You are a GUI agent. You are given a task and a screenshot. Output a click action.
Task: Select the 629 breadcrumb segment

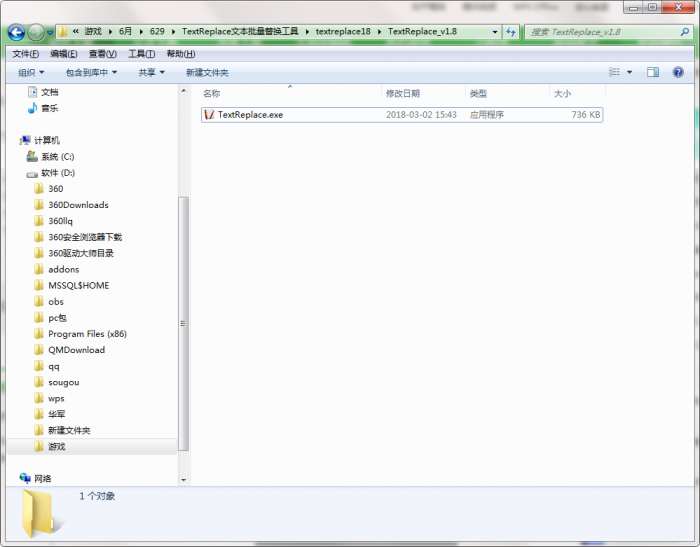(157, 31)
